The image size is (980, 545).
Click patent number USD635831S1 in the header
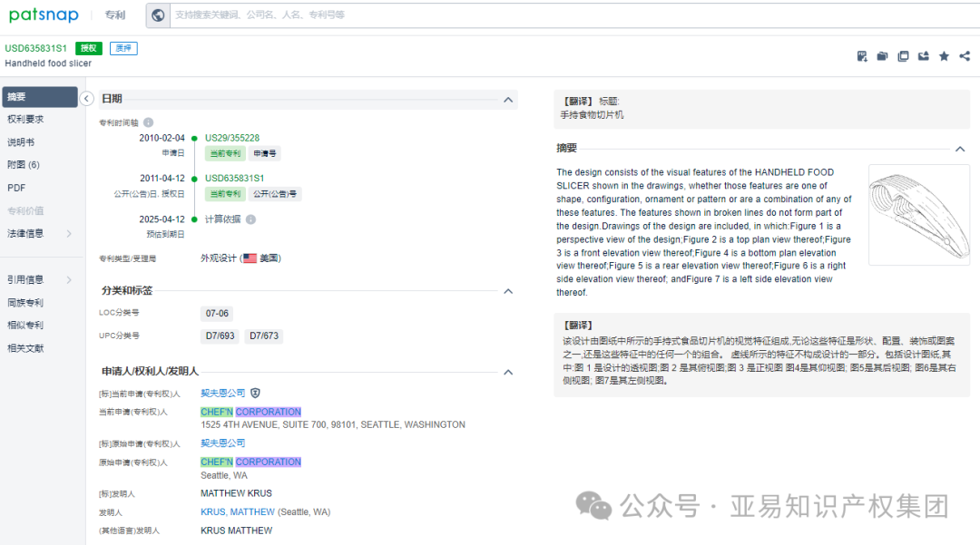click(35, 48)
